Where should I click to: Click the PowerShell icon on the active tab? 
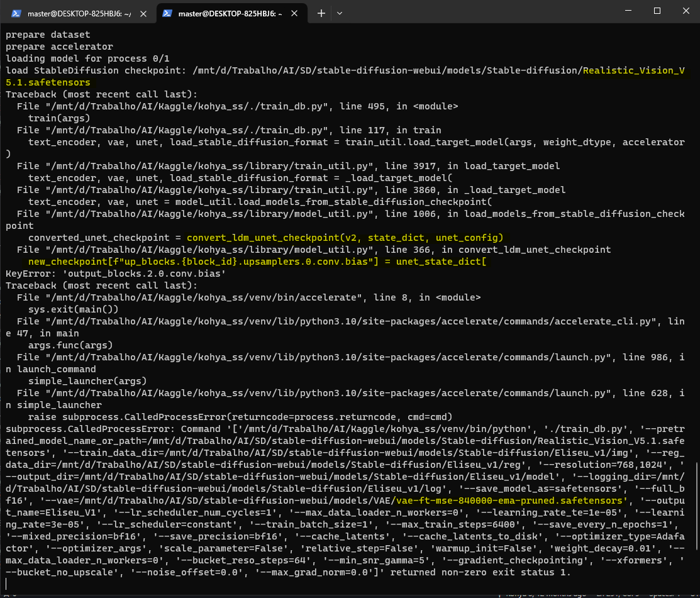click(x=167, y=13)
